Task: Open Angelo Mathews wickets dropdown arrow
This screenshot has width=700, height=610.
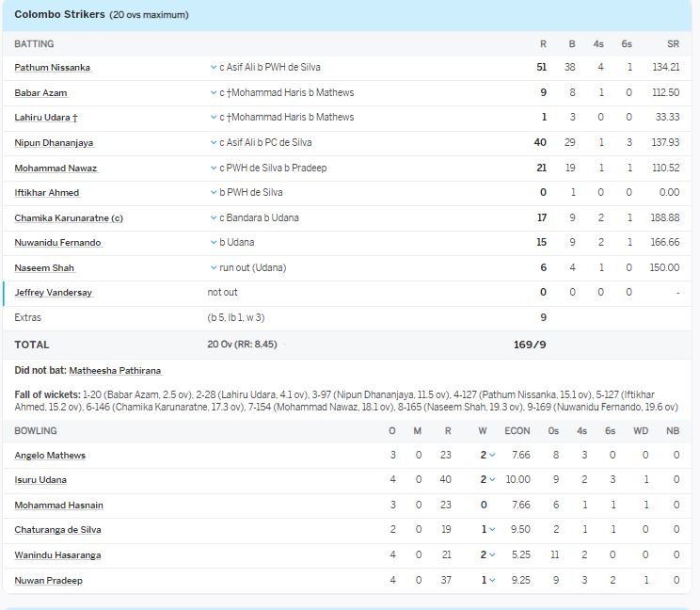Action: point(491,456)
